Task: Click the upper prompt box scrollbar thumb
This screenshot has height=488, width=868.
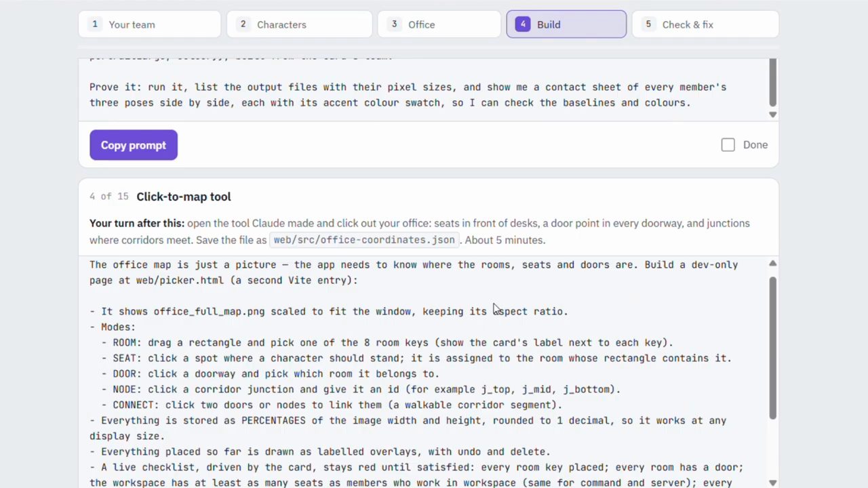Action: coord(772,82)
